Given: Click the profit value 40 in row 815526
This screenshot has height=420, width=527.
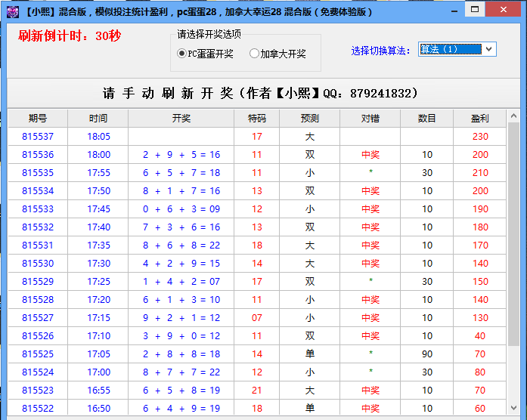Looking at the screenshot, I should tap(480, 336).
